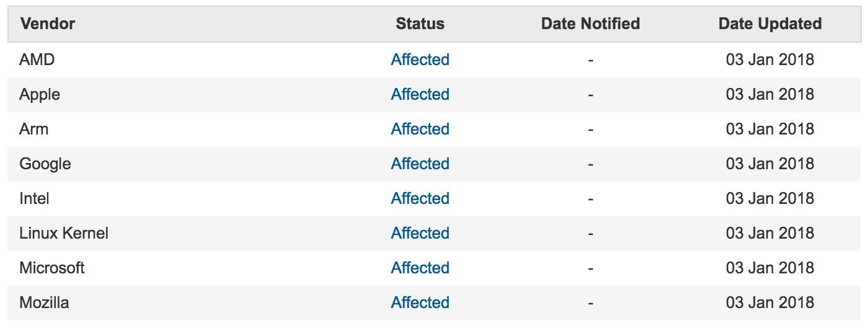868x331 pixels.
Task: Click the Affected link for Arm
Action: pos(420,130)
